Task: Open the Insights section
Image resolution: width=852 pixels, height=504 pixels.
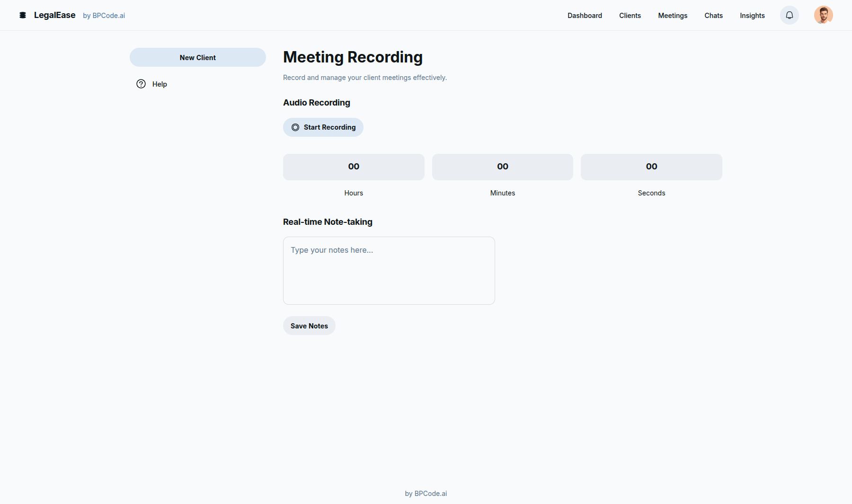Action: [752, 16]
